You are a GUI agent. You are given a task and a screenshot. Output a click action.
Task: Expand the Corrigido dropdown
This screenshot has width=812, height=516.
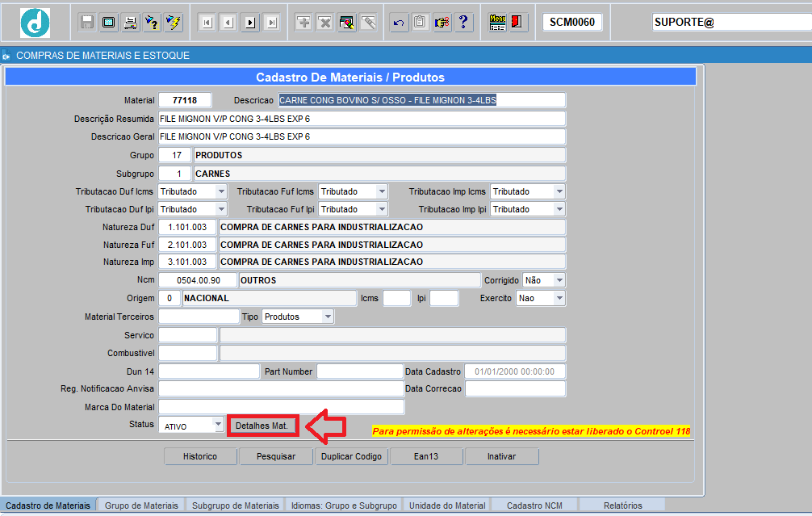(x=559, y=280)
